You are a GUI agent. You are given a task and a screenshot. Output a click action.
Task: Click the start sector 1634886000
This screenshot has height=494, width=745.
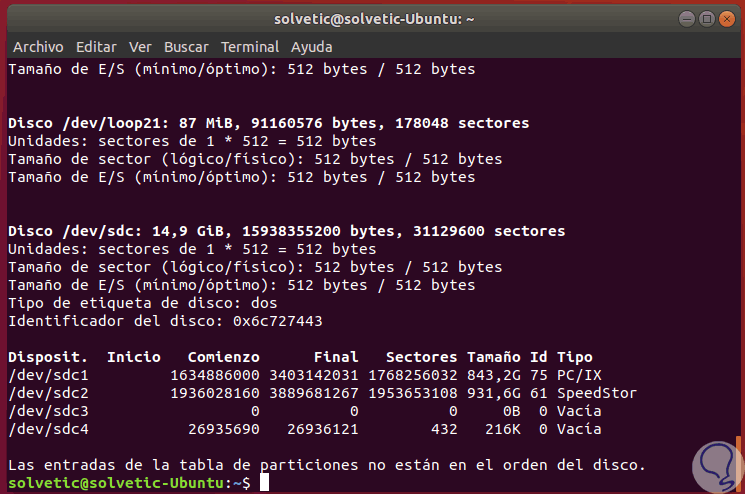[215, 375]
